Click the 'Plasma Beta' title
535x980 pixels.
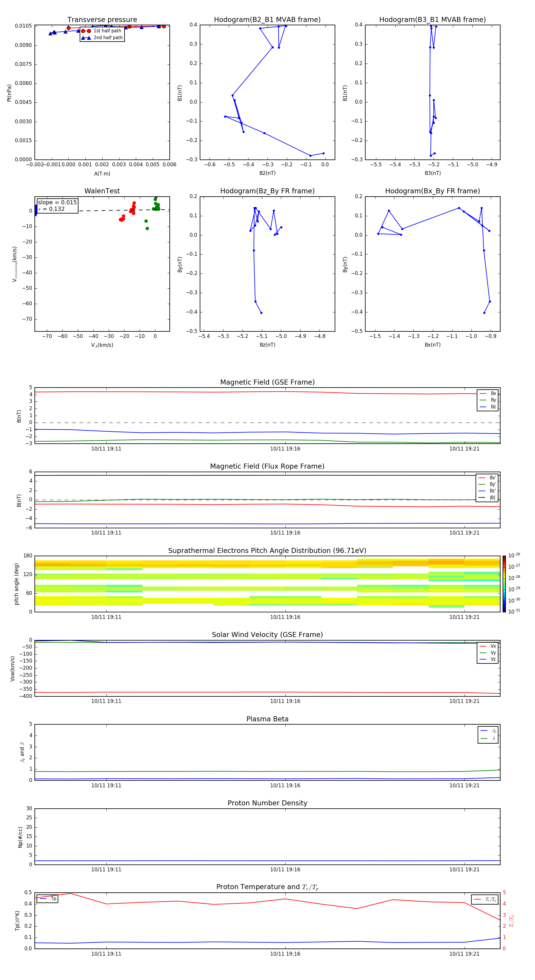[x=267, y=719]
